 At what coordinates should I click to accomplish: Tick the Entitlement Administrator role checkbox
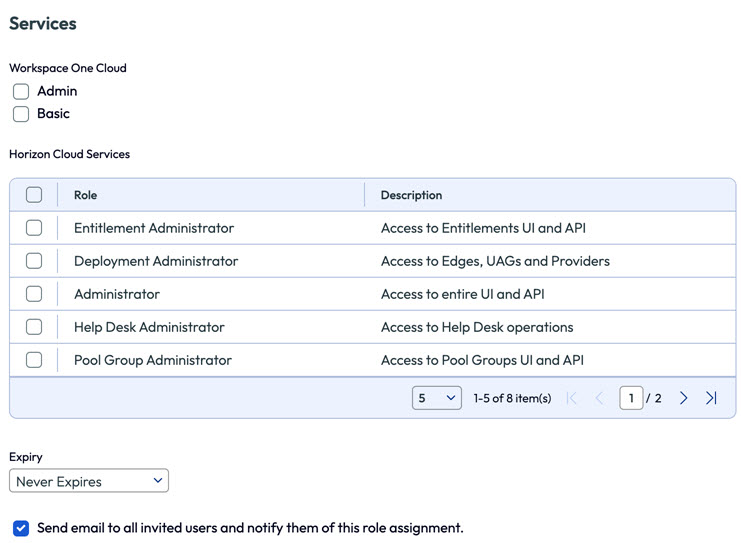click(x=34, y=228)
